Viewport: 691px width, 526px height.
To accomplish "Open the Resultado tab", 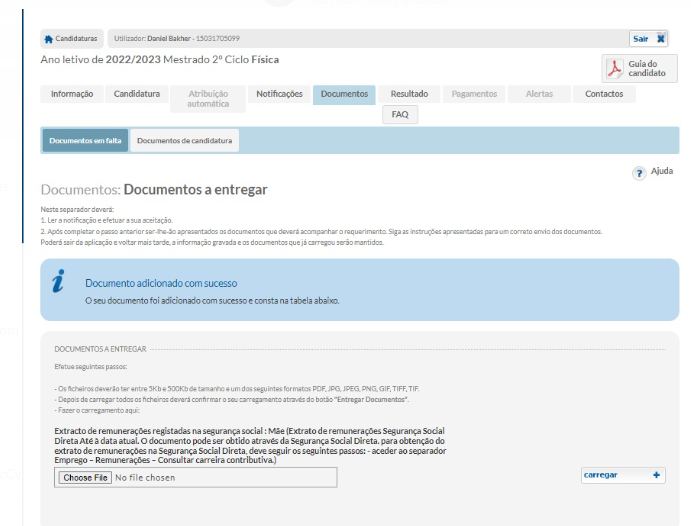I will [409, 94].
